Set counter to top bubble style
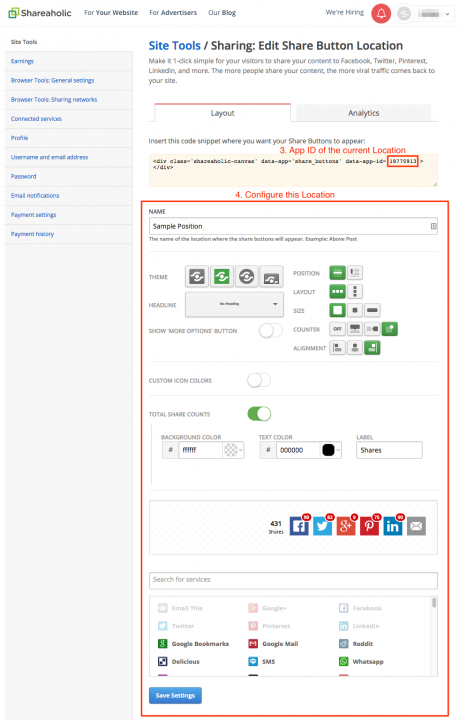Screen dimensions: 460x720 click(355, 329)
